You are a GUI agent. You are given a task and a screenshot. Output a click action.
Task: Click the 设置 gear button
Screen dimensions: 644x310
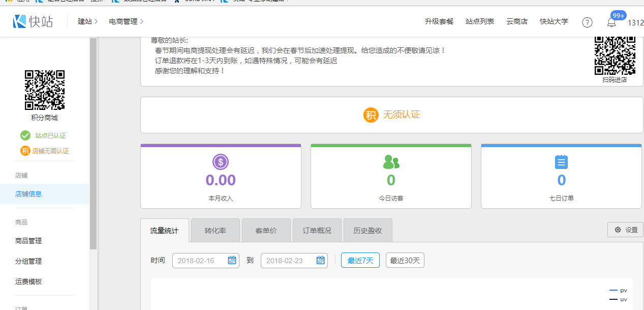coord(626,230)
